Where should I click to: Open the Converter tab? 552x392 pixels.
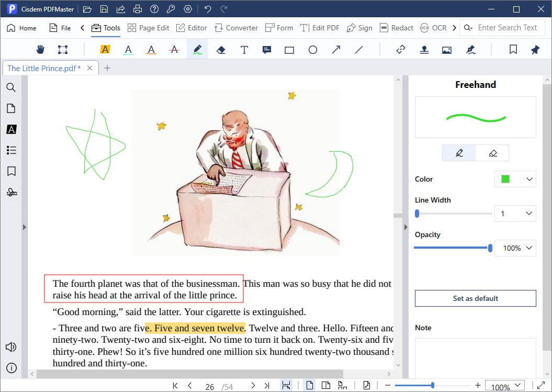pos(235,28)
